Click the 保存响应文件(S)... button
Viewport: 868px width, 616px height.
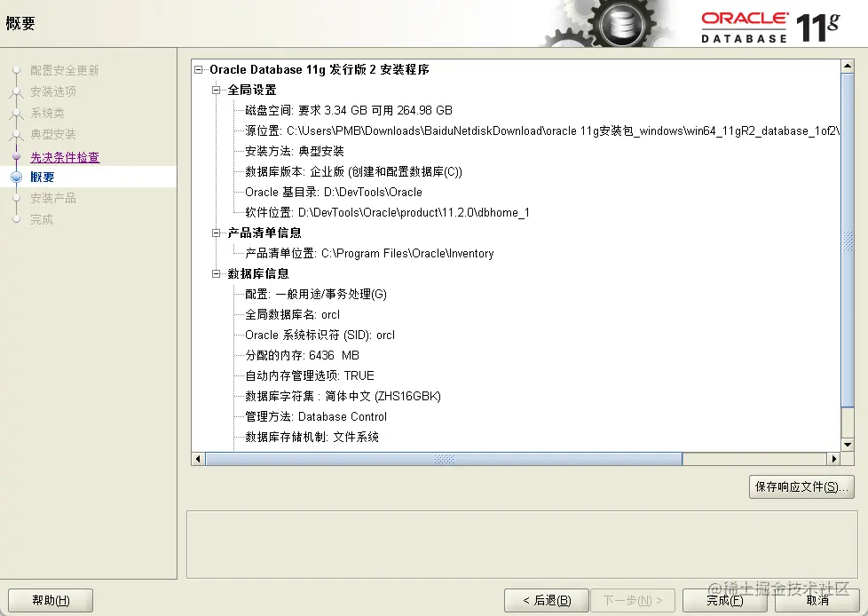[801, 487]
